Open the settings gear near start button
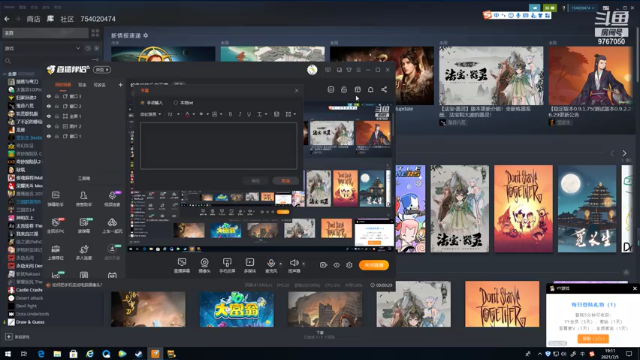 click(349, 265)
